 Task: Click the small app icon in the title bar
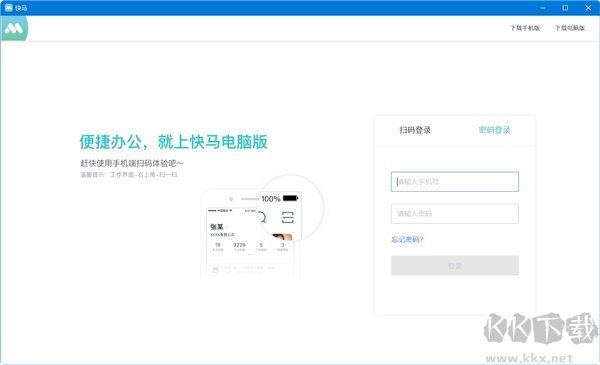[8, 8]
